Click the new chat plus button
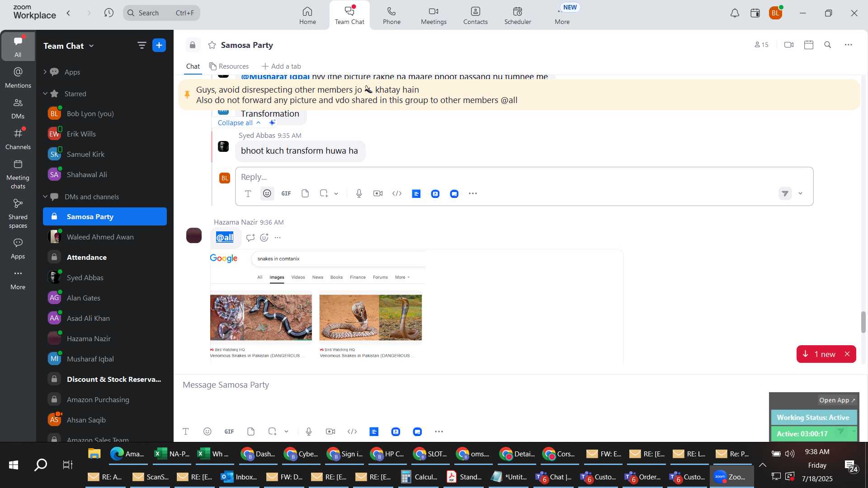This screenshot has height=488, width=868. (159, 45)
